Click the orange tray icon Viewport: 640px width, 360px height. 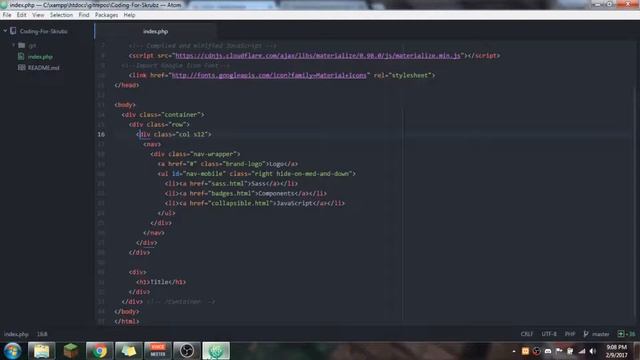point(525,351)
